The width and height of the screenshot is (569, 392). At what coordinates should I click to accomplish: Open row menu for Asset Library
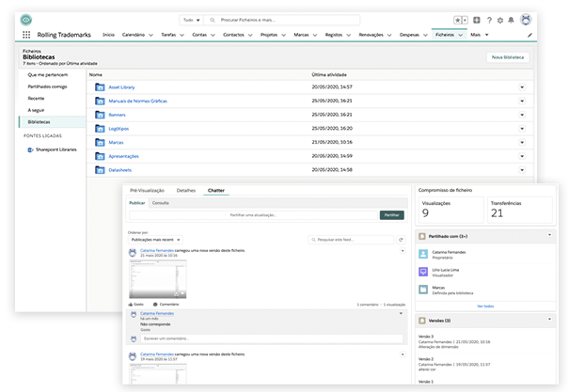521,86
